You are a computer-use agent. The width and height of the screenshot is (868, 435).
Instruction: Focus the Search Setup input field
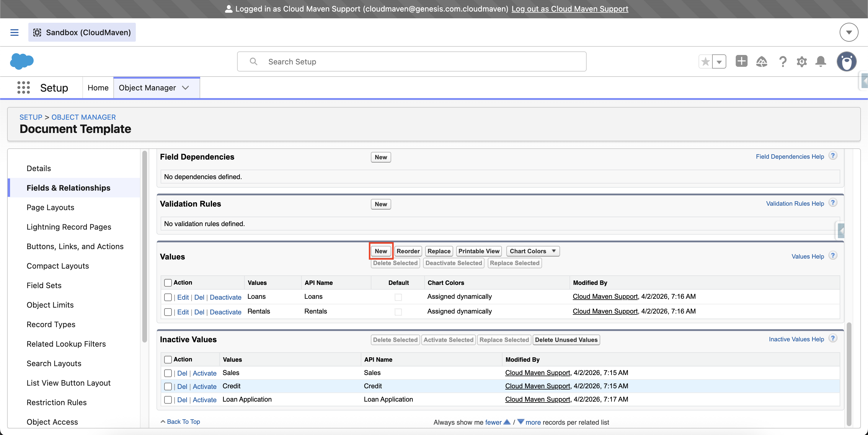412,61
